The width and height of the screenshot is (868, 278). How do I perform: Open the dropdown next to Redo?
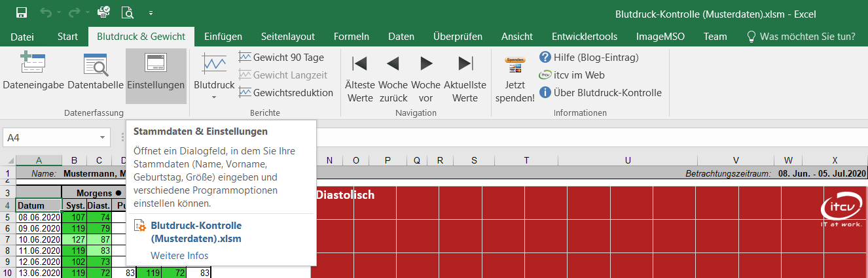point(87,13)
